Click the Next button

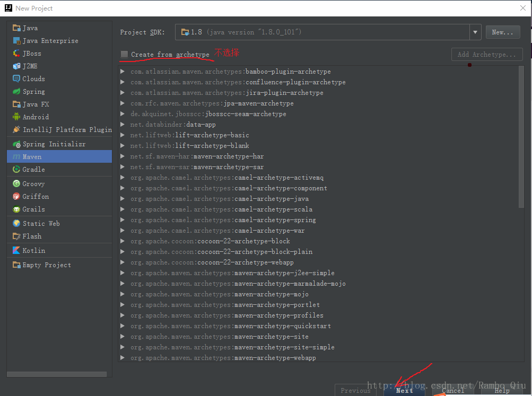404,390
